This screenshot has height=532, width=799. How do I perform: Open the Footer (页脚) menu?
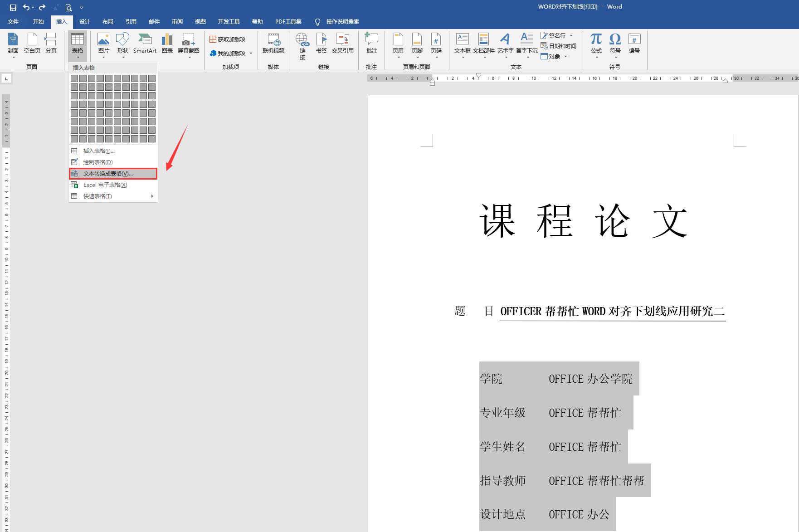point(417,45)
